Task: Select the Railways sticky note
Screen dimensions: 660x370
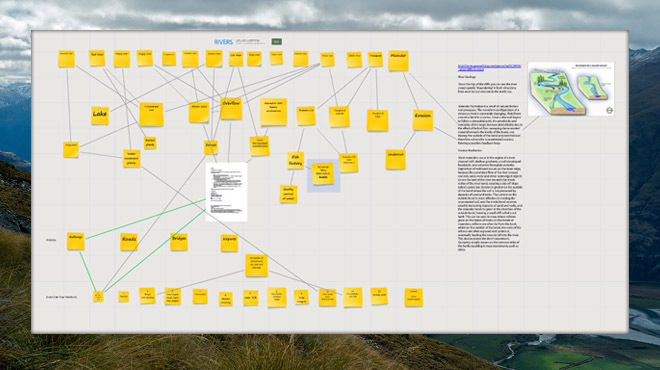Action: pos(76,241)
